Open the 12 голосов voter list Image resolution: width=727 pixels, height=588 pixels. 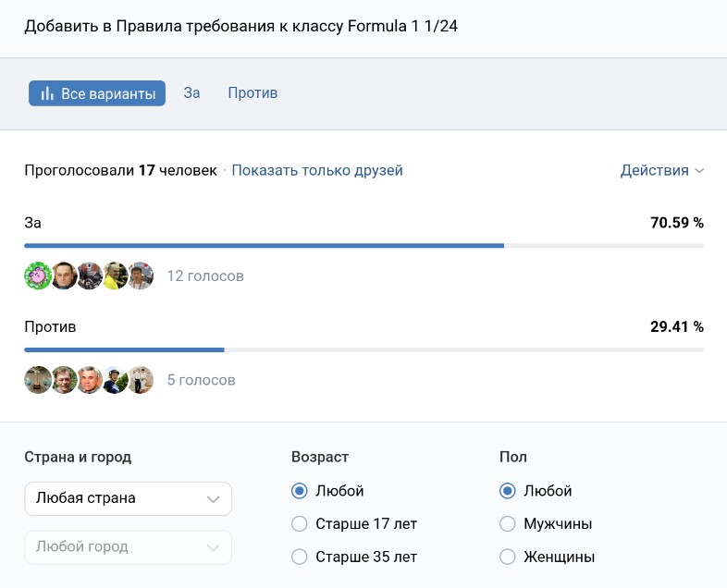205,276
